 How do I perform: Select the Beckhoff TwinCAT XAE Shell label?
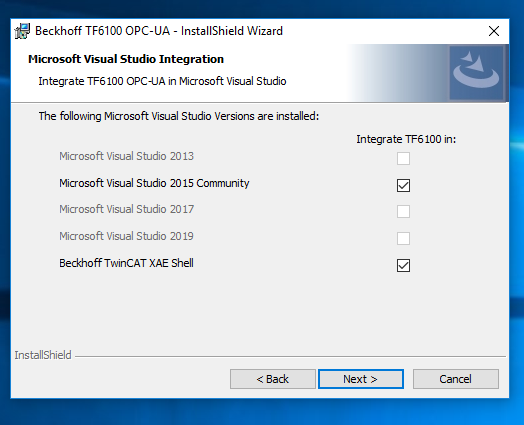[x=126, y=263]
